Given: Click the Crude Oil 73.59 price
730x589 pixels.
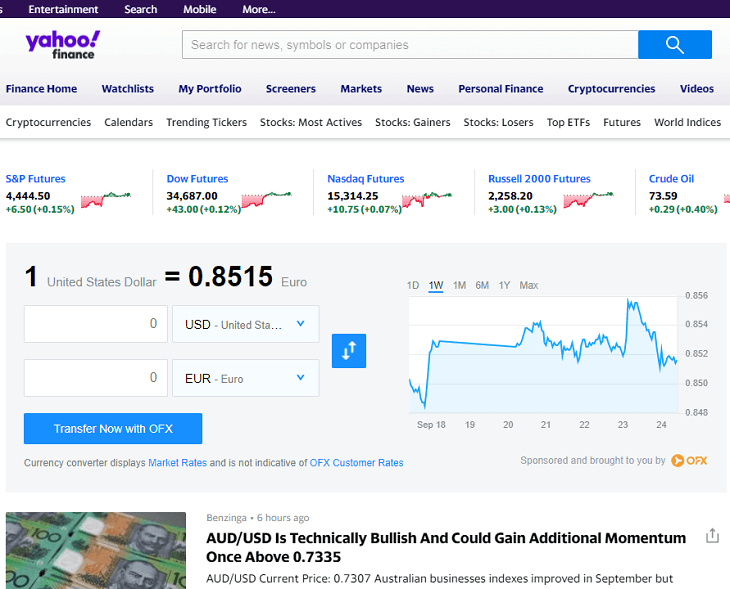Looking at the screenshot, I should pyautogui.click(x=663, y=196).
